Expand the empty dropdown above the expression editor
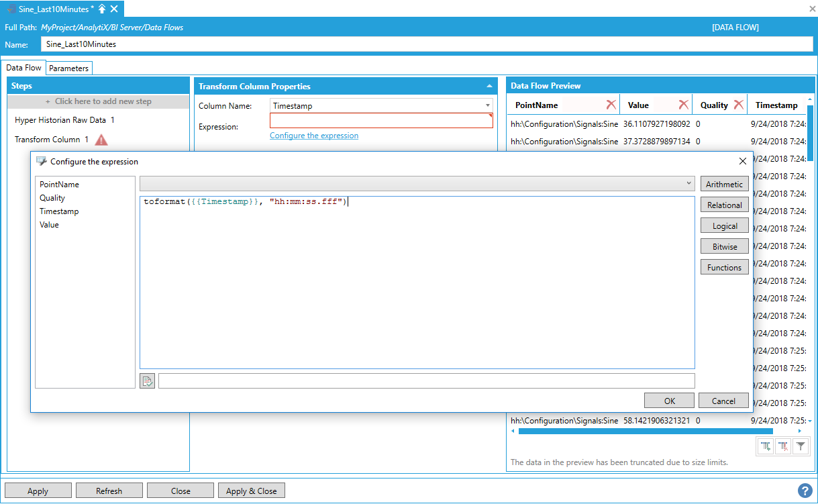 tap(689, 183)
